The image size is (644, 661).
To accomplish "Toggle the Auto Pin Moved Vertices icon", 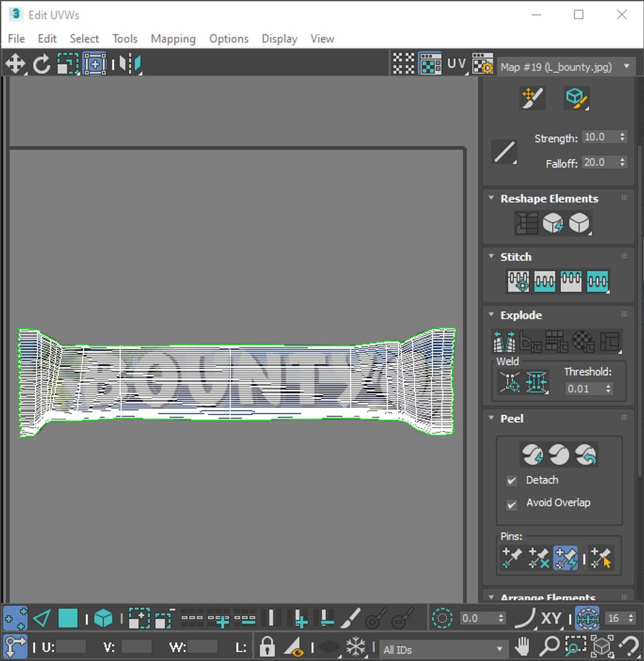I will 566,558.
